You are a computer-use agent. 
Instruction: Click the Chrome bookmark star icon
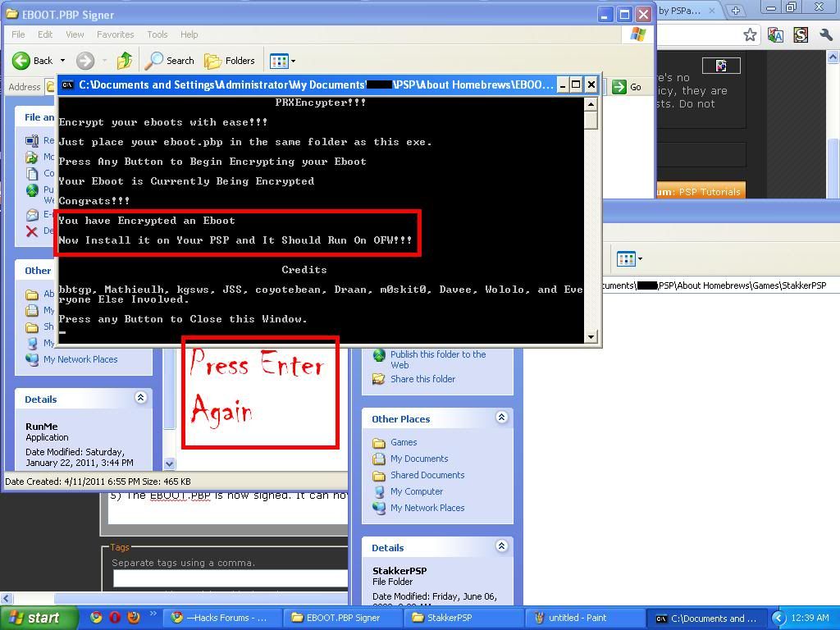750,34
